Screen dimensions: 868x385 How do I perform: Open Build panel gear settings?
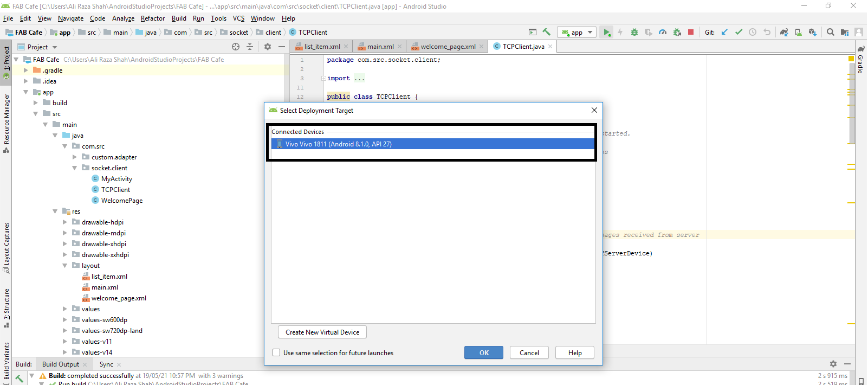point(833,364)
